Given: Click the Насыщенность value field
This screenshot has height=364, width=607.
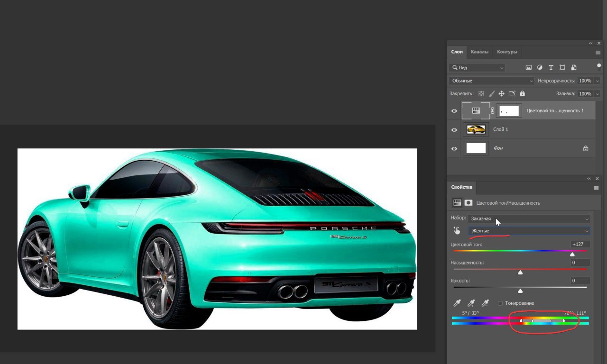Looking at the screenshot, I should [580, 263].
